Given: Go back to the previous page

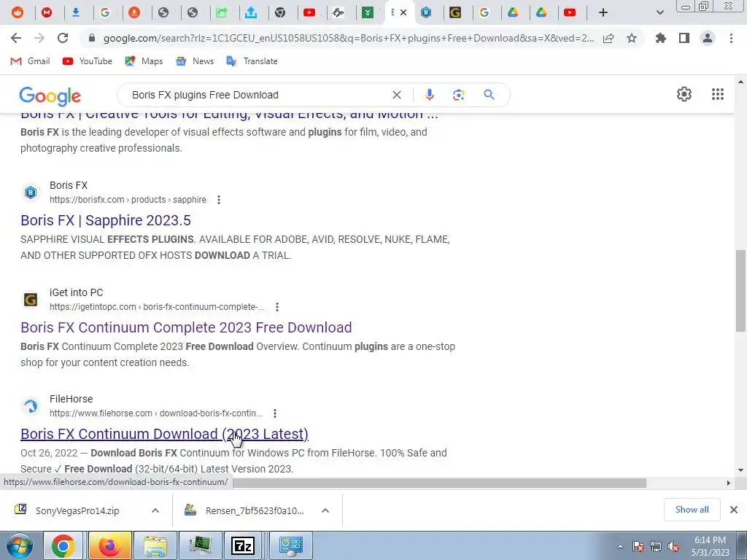Looking at the screenshot, I should [x=16, y=38].
